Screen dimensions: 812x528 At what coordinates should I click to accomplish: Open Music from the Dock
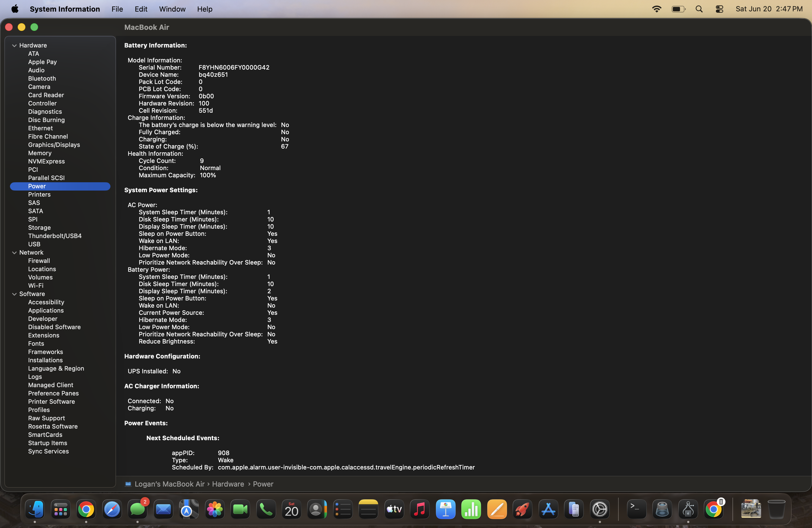point(420,509)
